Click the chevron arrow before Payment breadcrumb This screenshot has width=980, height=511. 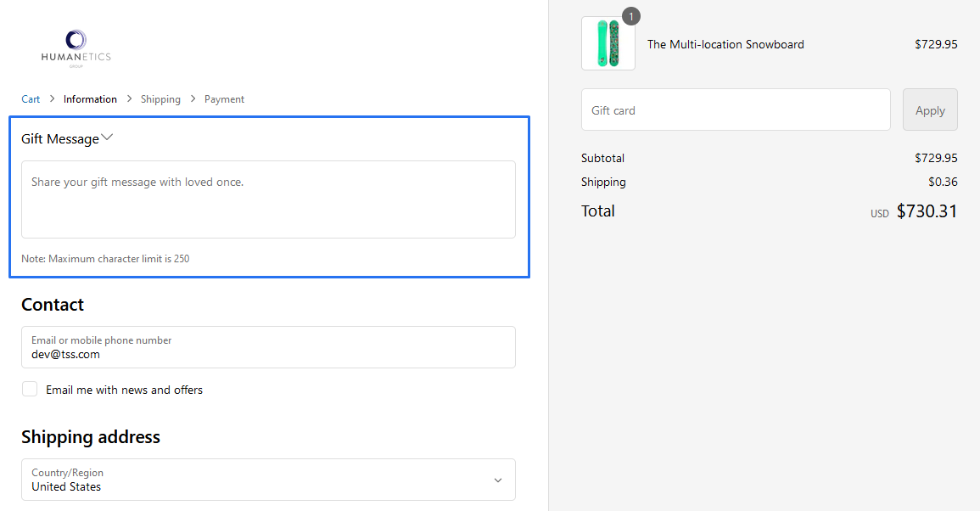[x=193, y=99]
